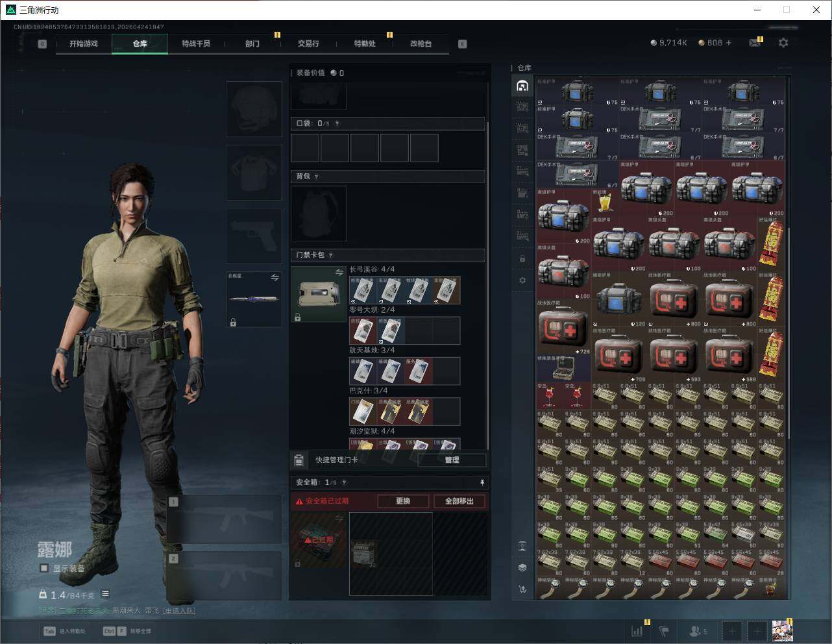832x644 pixels.
Task: Select the medical kit showing +593
Action: 674,354
